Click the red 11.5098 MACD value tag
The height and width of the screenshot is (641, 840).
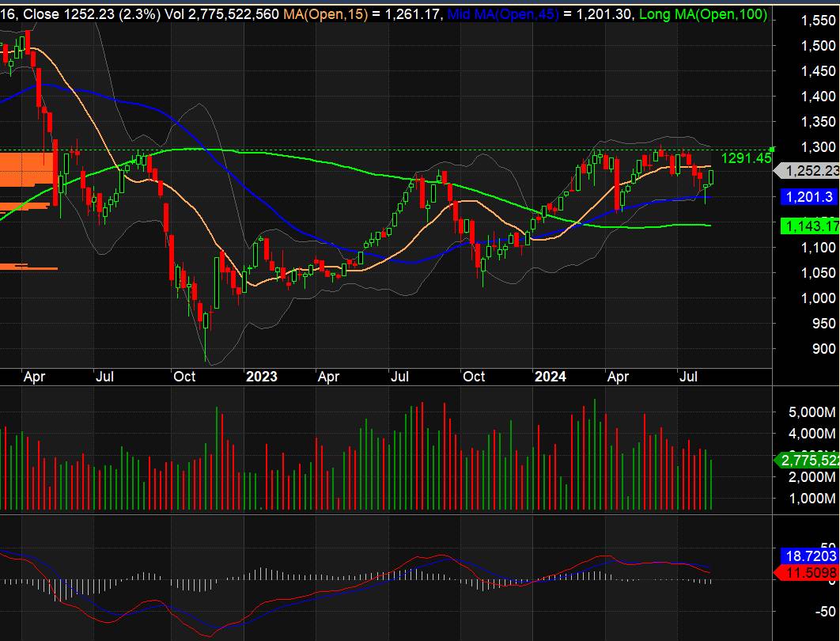(x=807, y=572)
